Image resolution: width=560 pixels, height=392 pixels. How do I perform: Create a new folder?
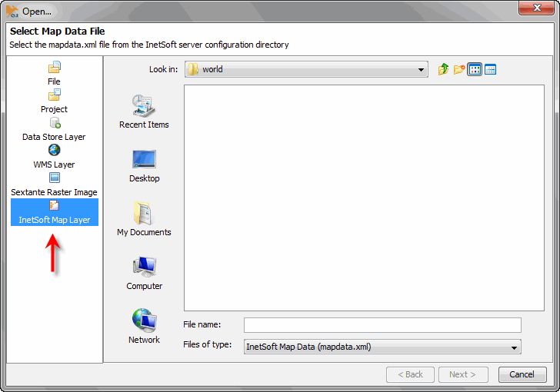point(459,69)
